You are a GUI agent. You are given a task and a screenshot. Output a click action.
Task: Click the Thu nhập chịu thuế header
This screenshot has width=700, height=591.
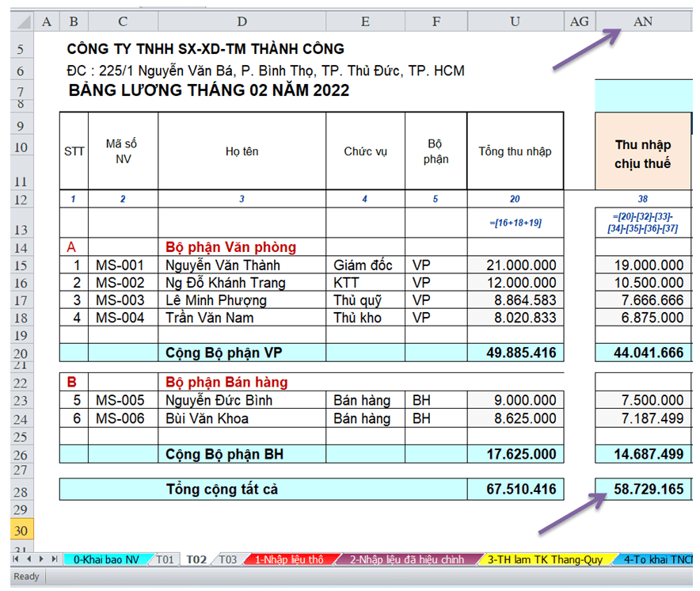pyautogui.click(x=643, y=154)
